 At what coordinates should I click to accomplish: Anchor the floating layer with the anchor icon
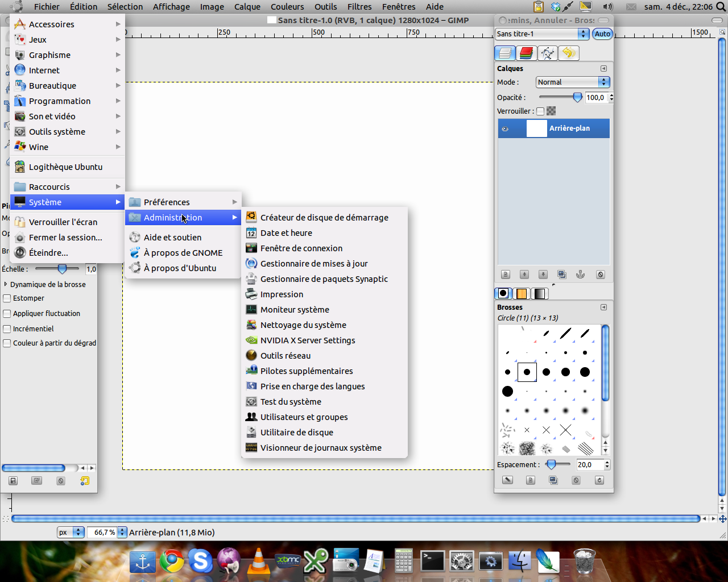coord(581,274)
